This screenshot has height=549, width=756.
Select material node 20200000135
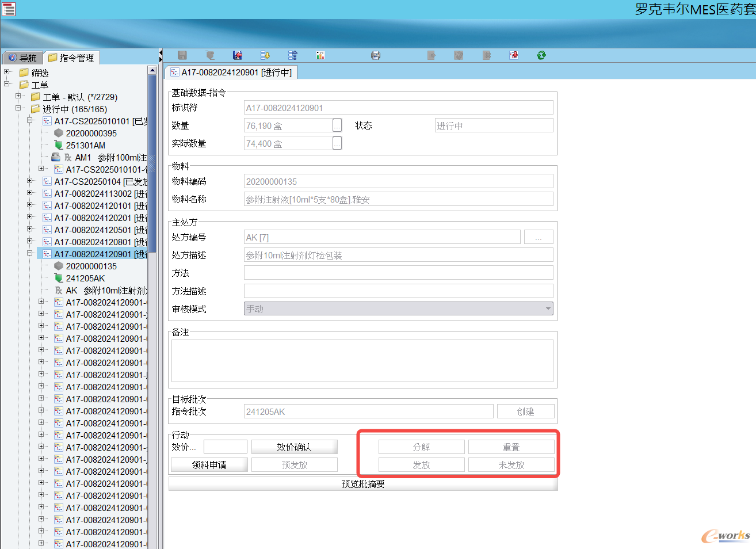coord(91,266)
